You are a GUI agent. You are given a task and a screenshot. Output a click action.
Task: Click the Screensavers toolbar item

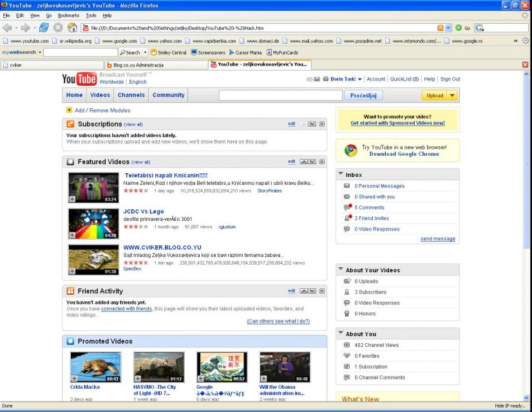208,52
